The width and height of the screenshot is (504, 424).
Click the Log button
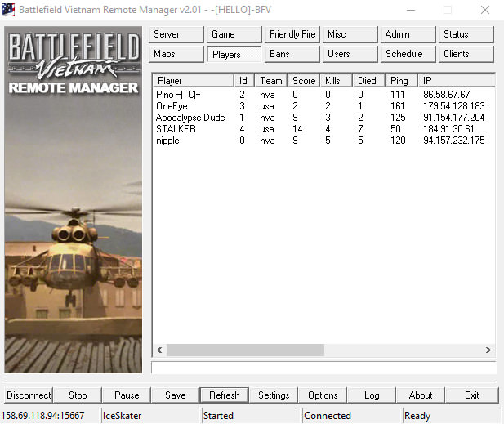[372, 395]
